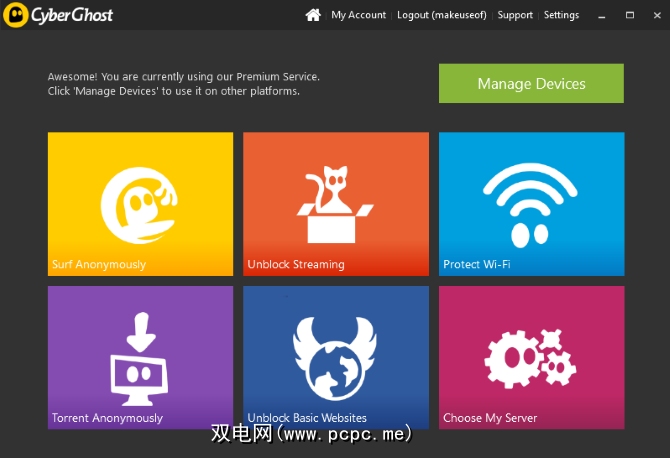
Task: Select the cat-in-box streaming icon
Action: coord(335,205)
